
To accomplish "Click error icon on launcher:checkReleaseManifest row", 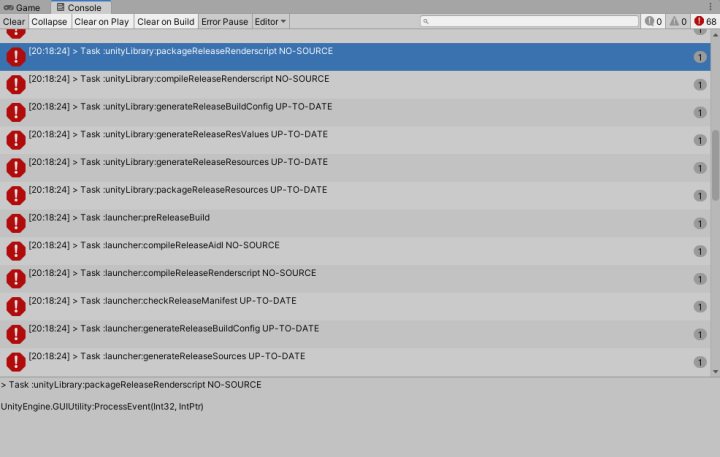I will (x=16, y=306).
